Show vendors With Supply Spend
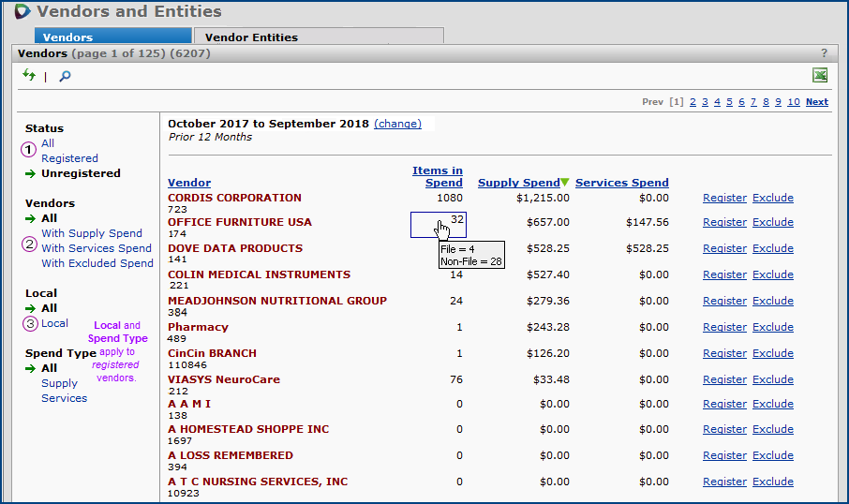849x504 pixels. point(92,233)
